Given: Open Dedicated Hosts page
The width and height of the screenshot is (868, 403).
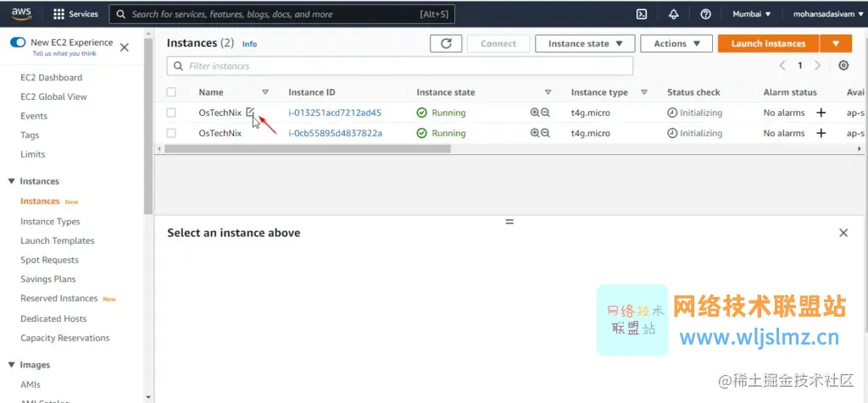Looking at the screenshot, I should point(53,319).
